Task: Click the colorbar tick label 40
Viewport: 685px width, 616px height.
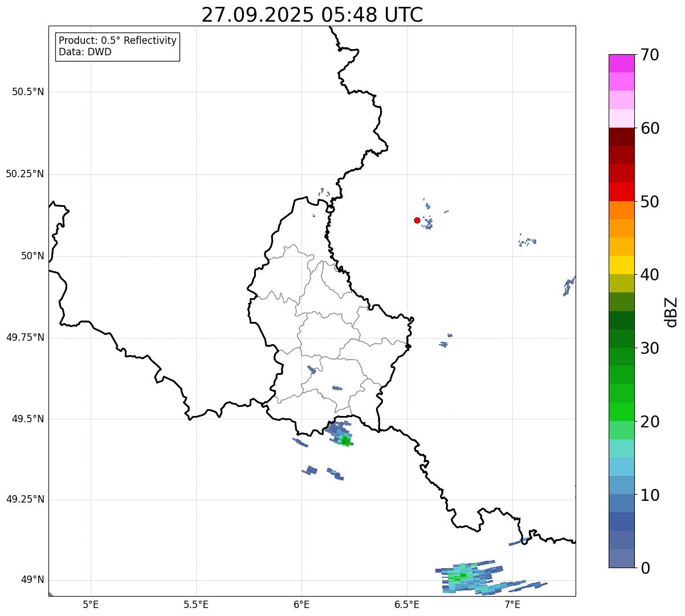Action: [x=650, y=275]
